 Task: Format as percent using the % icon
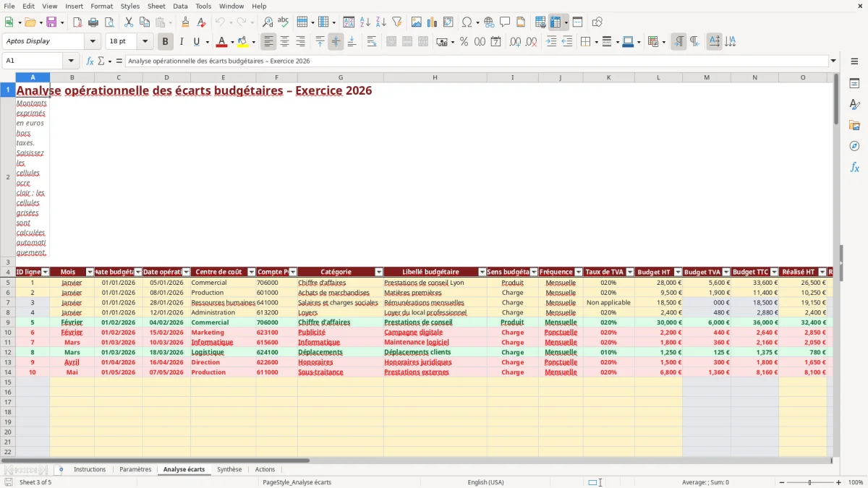(464, 42)
